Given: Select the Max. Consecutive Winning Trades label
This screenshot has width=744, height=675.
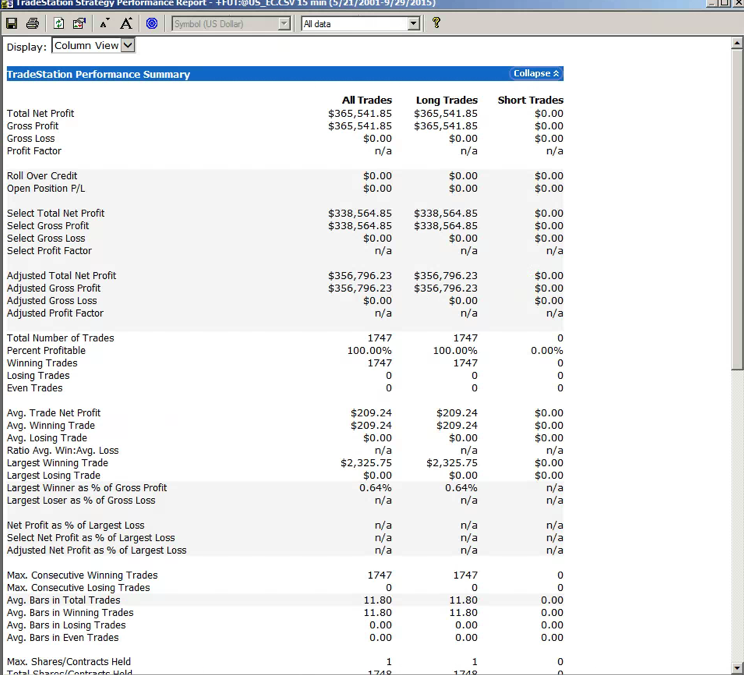Looking at the screenshot, I should tap(82, 575).
